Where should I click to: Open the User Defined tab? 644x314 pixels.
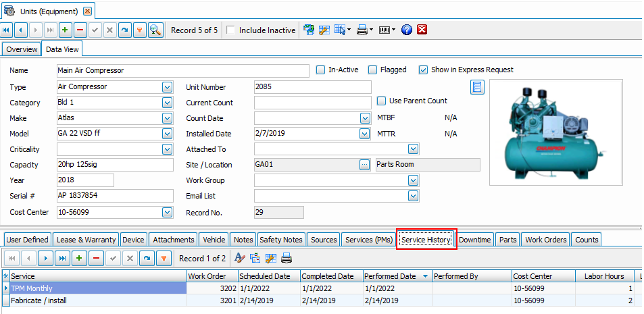tap(28, 240)
